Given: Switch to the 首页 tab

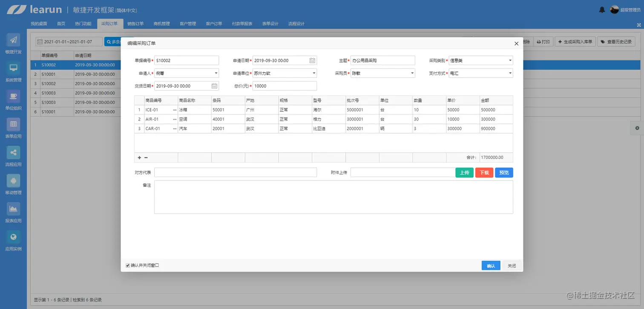Looking at the screenshot, I should [61, 24].
